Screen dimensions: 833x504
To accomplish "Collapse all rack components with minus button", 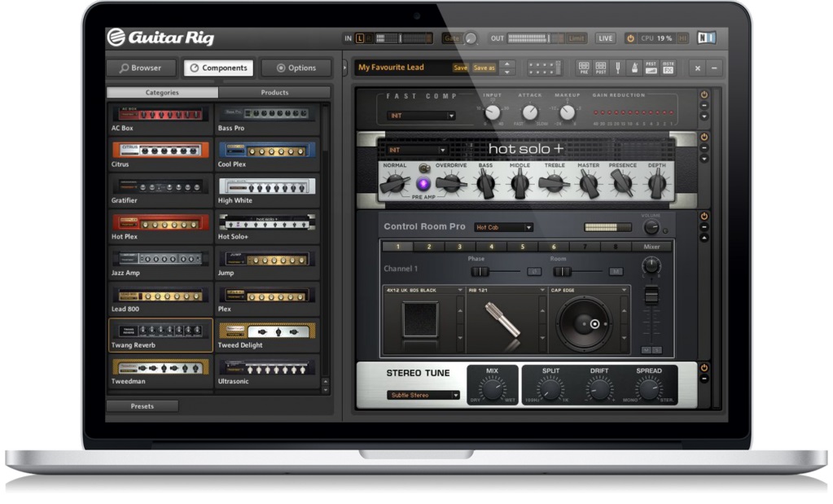I will click(714, 68).
